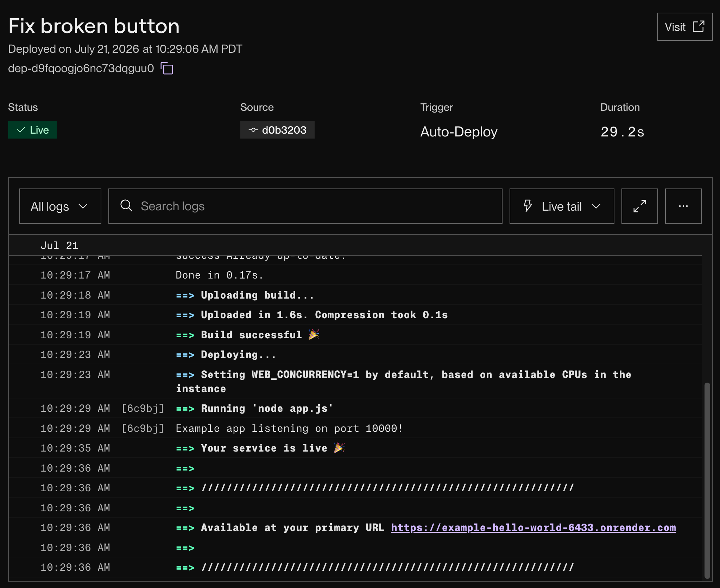This screenshot has width=720, height=588.
Task: Click the 'Done in 0.17s.' log line
Action: pos(355,275)
